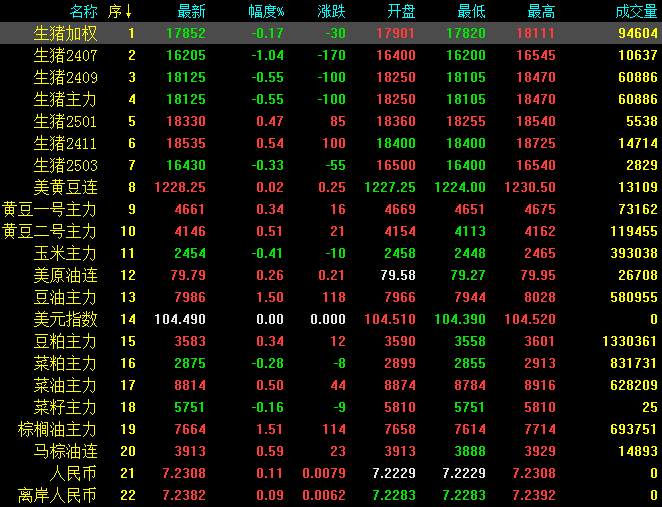The height and width of the screenshot is (507, 662).
Task: Select the 美元指数 row
Action: 331,319
